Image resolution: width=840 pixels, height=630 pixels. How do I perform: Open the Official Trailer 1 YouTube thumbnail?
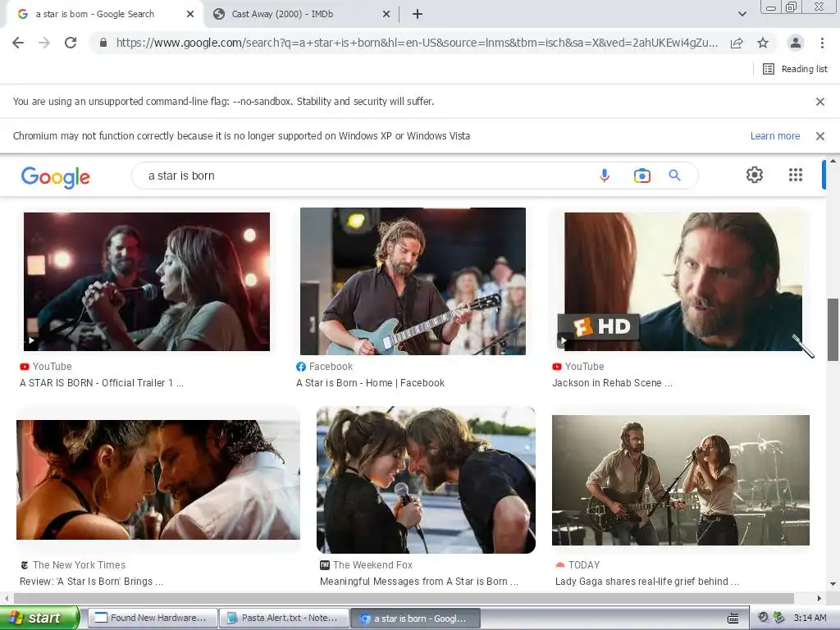point(147,282)
